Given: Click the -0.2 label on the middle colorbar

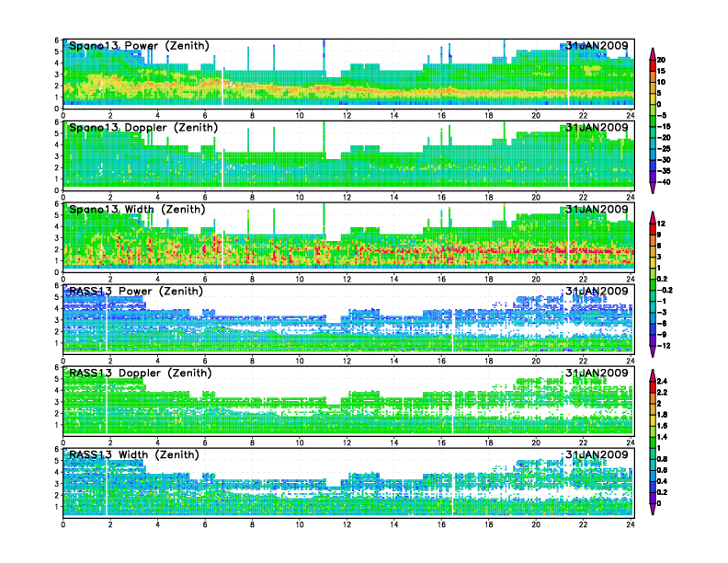Looking at the screenshot, I should pyautogui.click(x=665, y=291).
